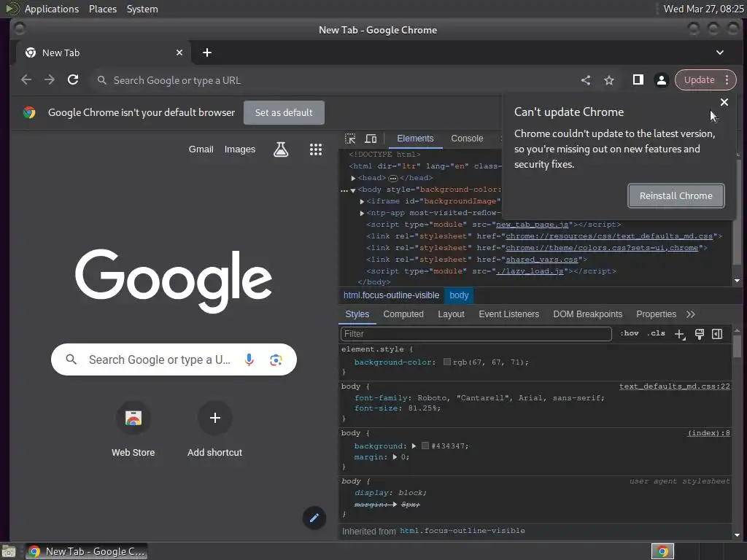Activate the DevTools element inspector tool
Image resolution: width=747 pixels, height=560 pixels.
[350, 139]
